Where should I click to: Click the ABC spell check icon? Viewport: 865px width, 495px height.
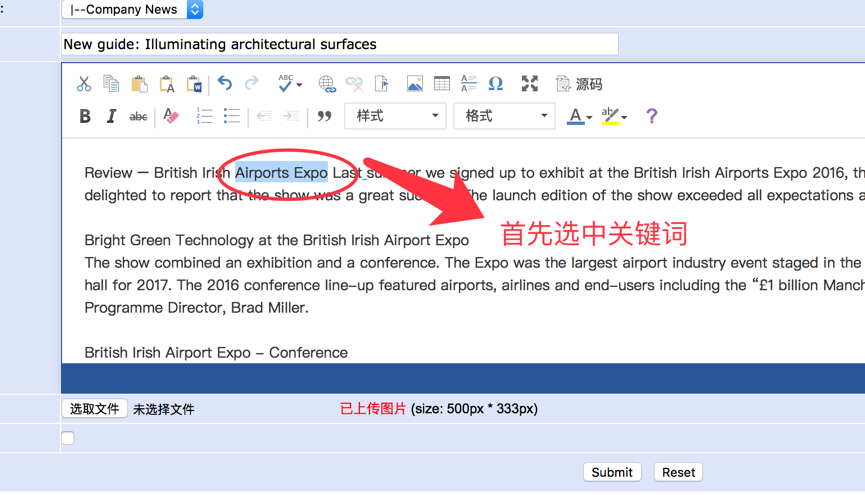(285, 83)
